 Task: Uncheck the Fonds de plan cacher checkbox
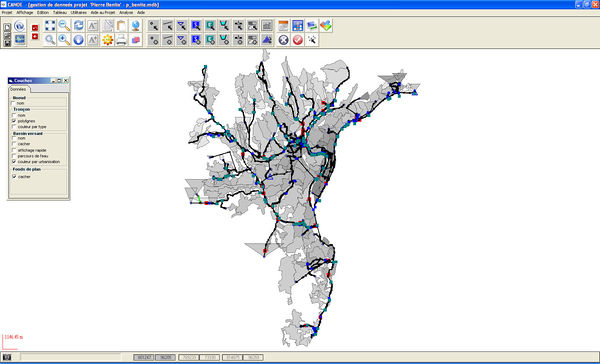(14, 176)
